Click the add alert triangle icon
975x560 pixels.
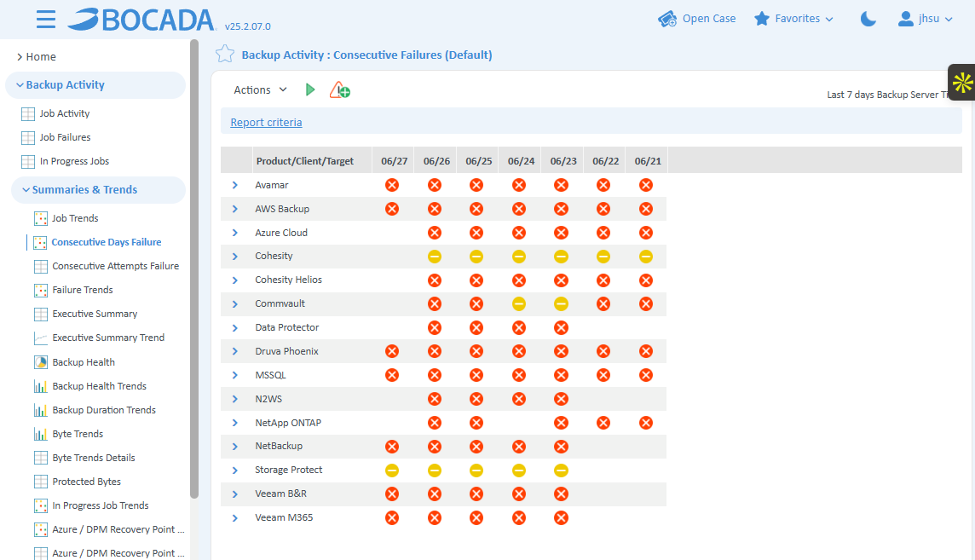pyautogui.click(x=340, y=89)
